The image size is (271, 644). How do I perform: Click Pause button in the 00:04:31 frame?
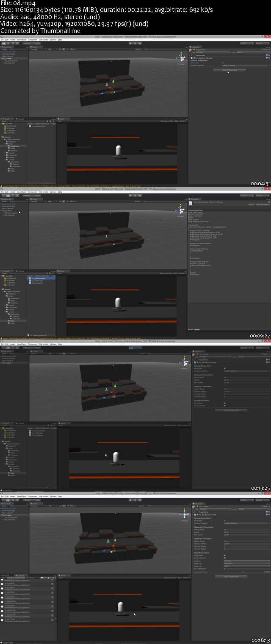pos(135,43)
